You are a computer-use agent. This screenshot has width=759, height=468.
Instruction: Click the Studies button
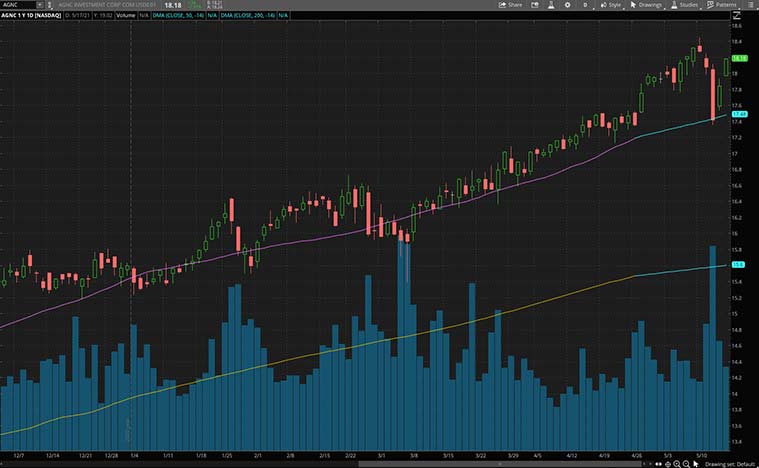click(x=685, y=5)
